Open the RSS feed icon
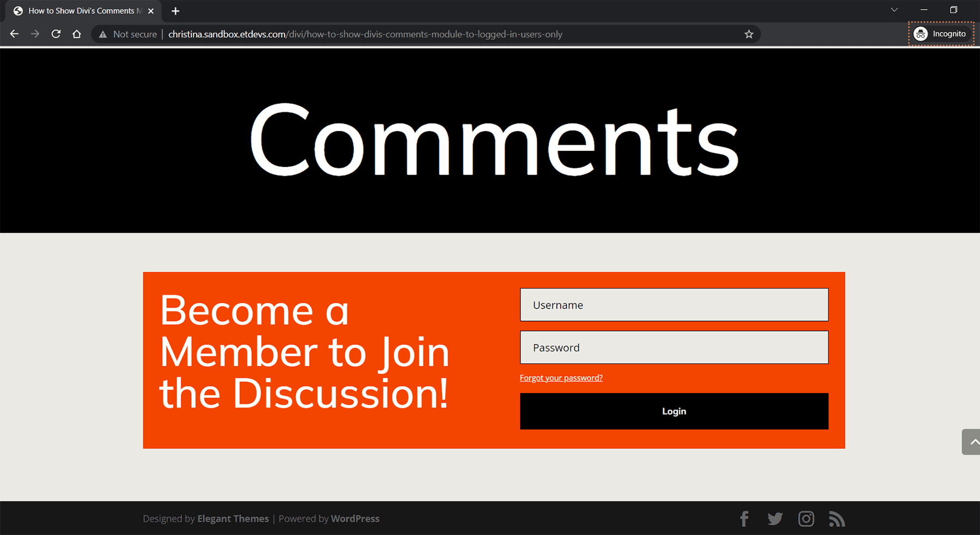 [x=837, y=518]
